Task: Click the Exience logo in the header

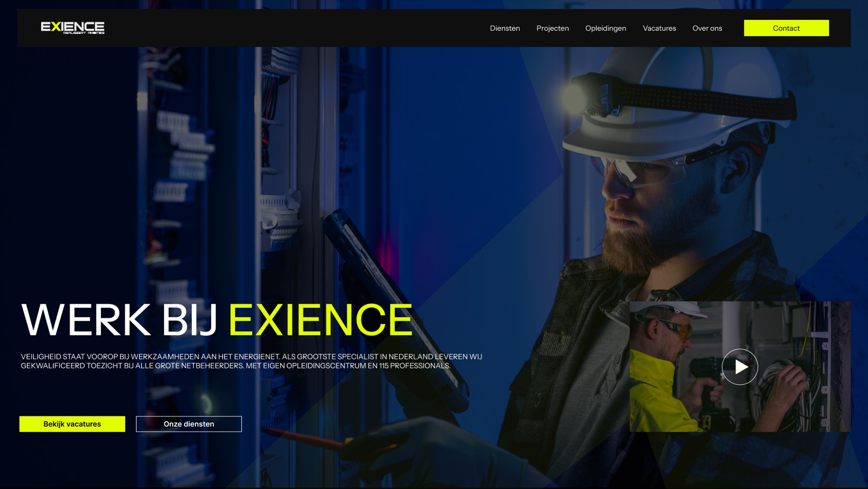Action: point(72,28)
